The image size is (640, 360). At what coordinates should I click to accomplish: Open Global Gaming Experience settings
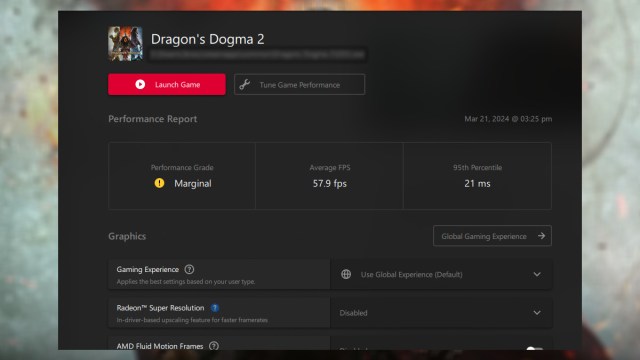pyautogui.click(x=492, y=236)
